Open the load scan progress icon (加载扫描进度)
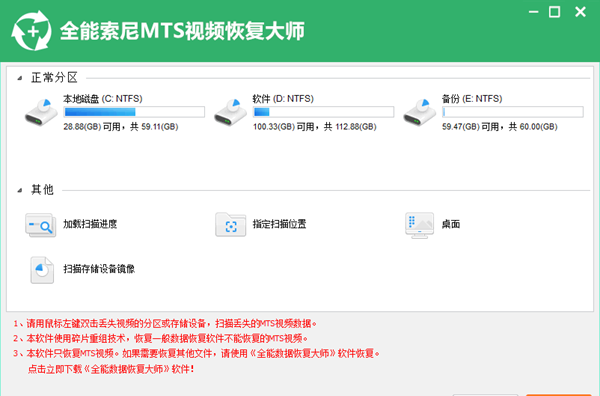 (x=41, y=225)
